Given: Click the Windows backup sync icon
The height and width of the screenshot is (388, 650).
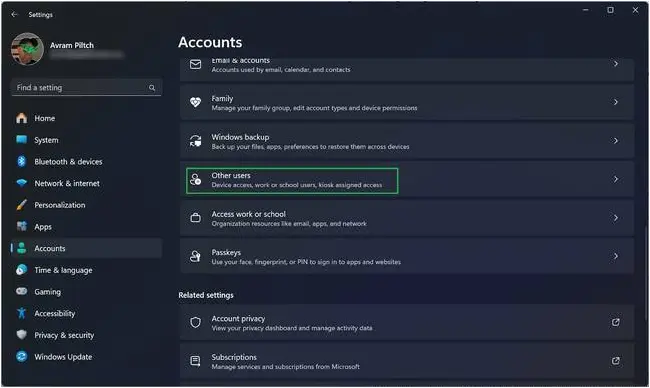Looking at the screenshot, I should (195, 141).
